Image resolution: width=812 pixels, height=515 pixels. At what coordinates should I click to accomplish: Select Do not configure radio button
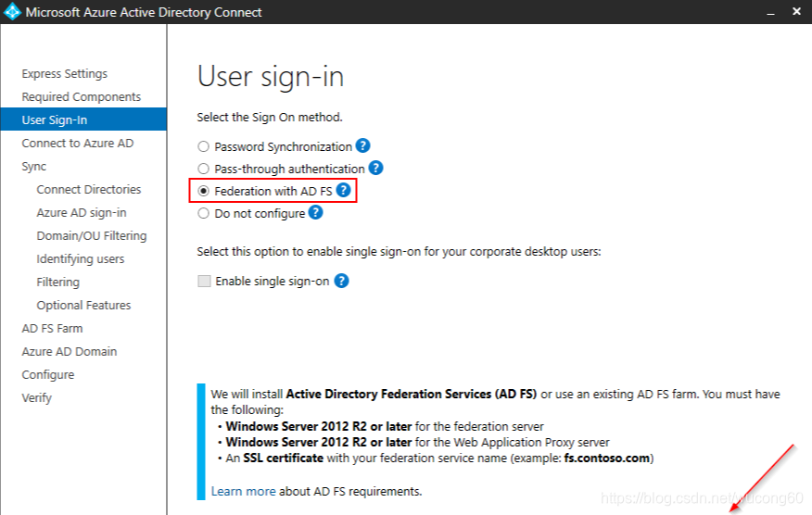204,213
